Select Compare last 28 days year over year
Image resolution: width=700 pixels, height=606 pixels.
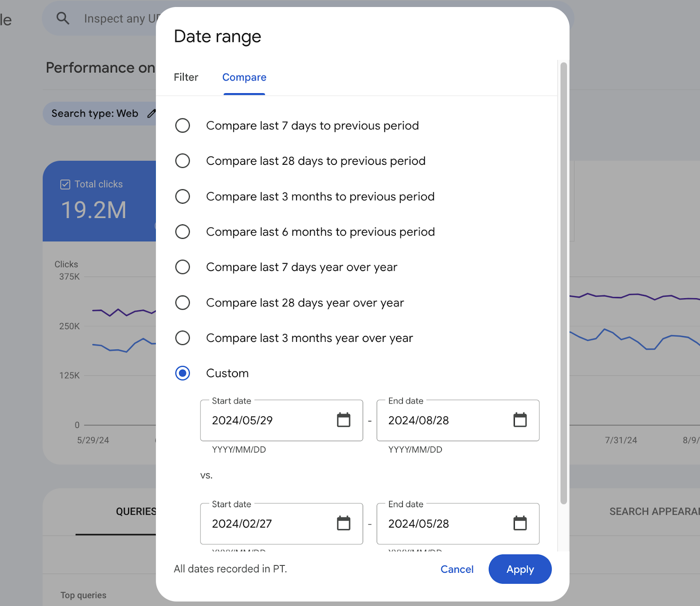(182, 303)
